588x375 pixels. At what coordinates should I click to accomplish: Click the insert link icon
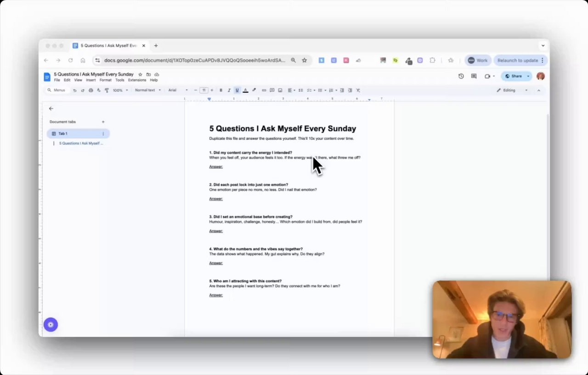(x=264, y=90)
